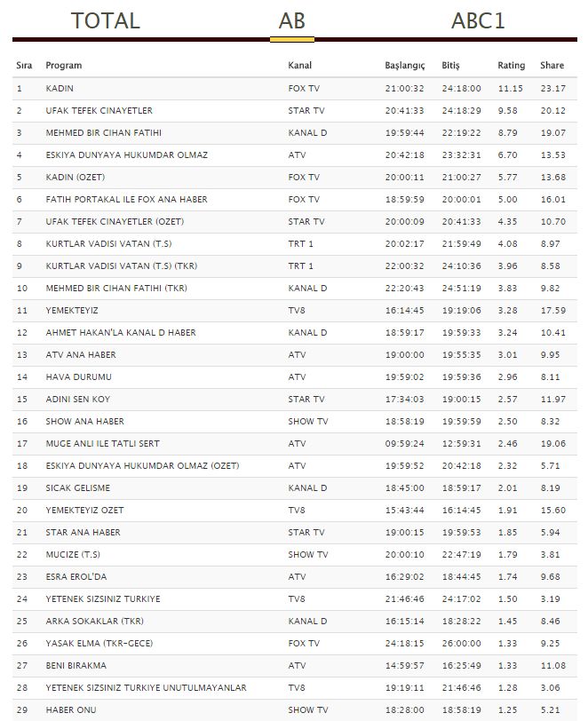Select UFAK TEFEK CINAYETLER in row 2
This screenshot has height=721, width=588.
[x=99, y=110]
